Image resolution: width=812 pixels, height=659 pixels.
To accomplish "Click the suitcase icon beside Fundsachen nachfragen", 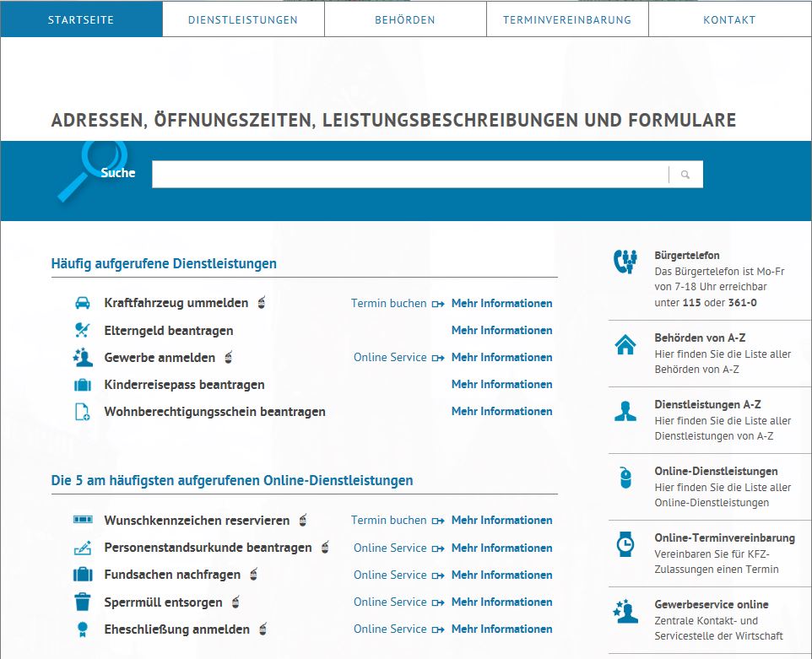I will click(x=82, y=575).
